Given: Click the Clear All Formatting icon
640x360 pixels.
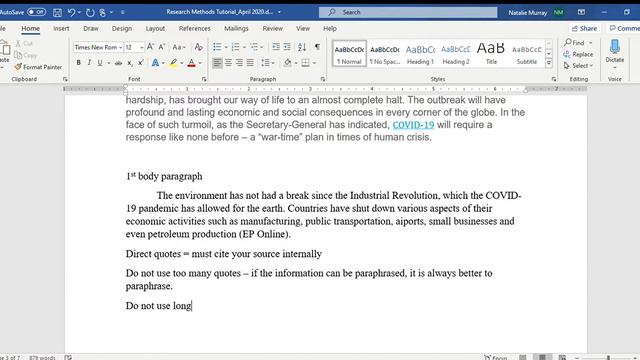Looking at the screenshot, I should pos(198,47).
